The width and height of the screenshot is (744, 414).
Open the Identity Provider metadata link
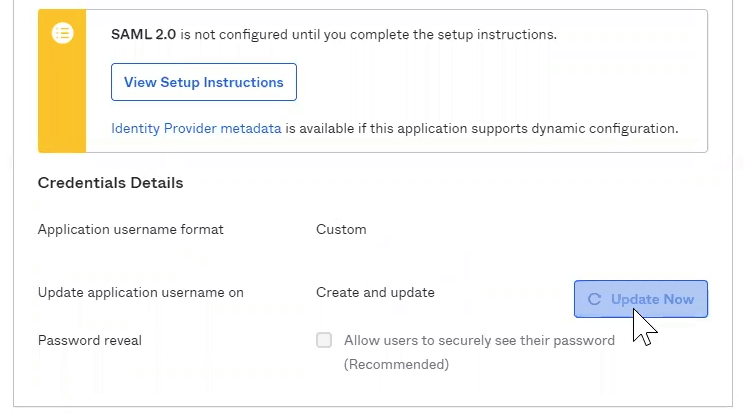tap(196, 129)
